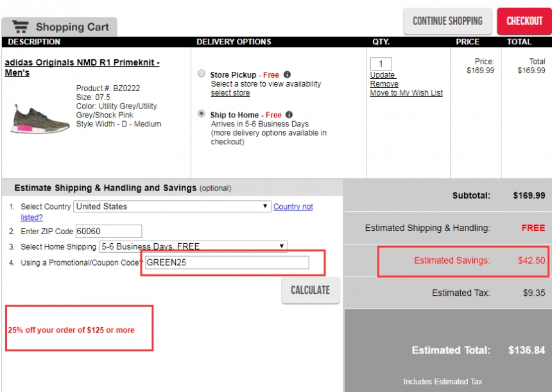Click the Product # BZ0222 text
The width and height of the screenshot is (552, 392).
108,89
